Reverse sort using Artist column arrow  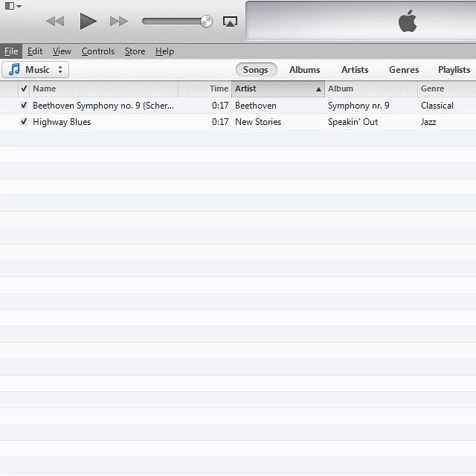319,89
